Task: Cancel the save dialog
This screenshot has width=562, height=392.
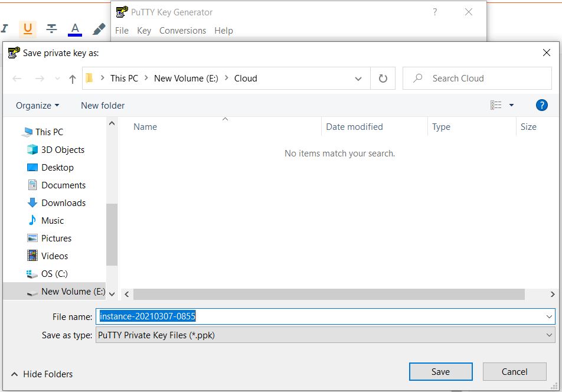Action: (514, 371)
